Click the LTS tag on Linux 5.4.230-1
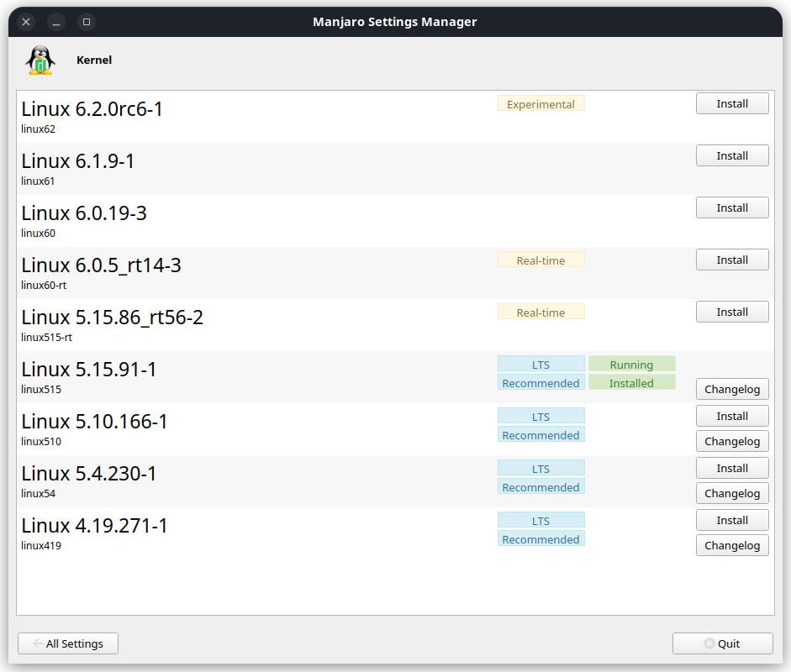This screenshot has width=791, height=672. point(541,469)
